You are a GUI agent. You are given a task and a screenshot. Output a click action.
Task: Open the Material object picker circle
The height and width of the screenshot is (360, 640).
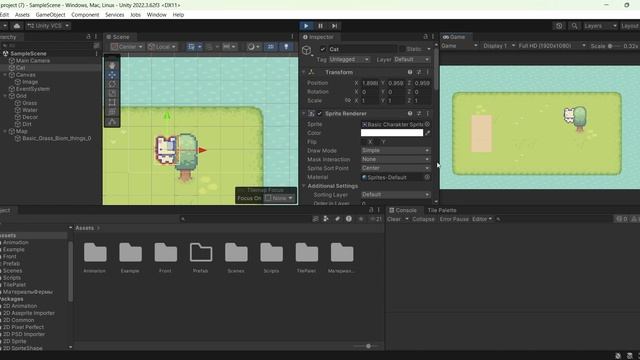[x=427, y=177]
